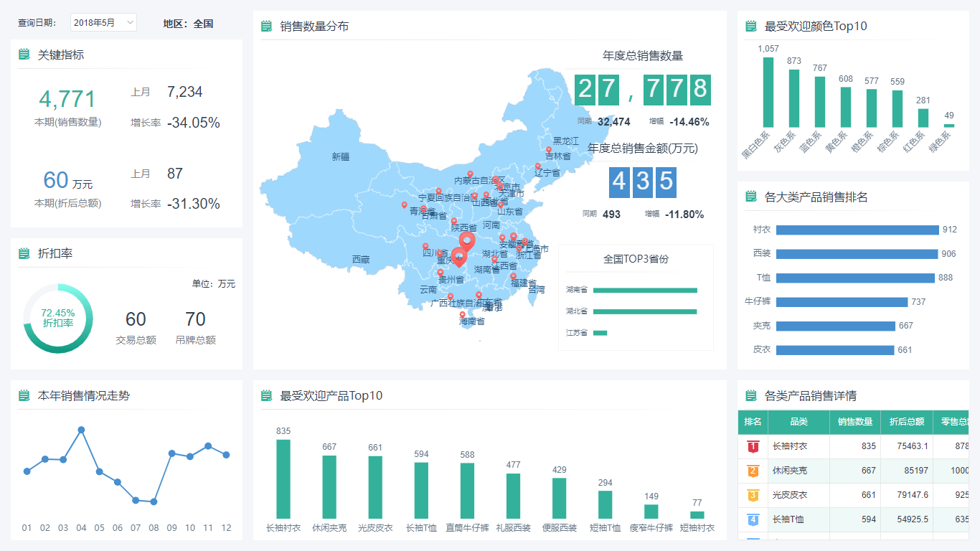Click the notepad icon beside 各类产品销售详情
980x551 pixels.
click(x=751, y=395)
